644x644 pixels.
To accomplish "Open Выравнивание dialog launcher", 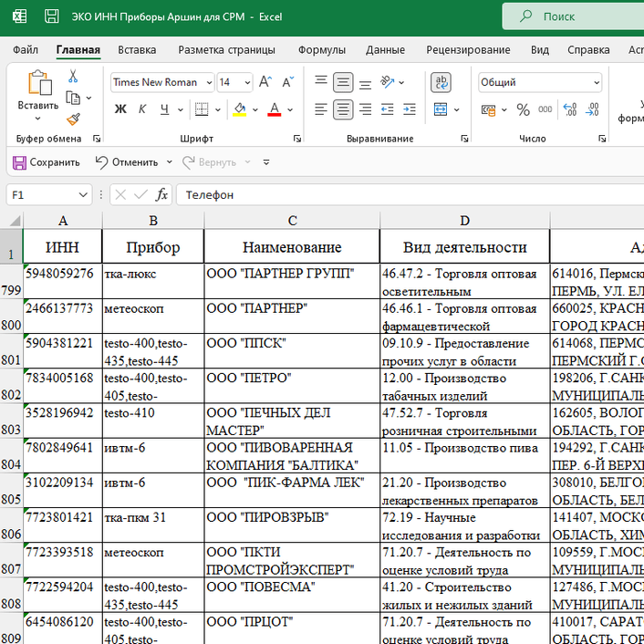I will point(464,139).
